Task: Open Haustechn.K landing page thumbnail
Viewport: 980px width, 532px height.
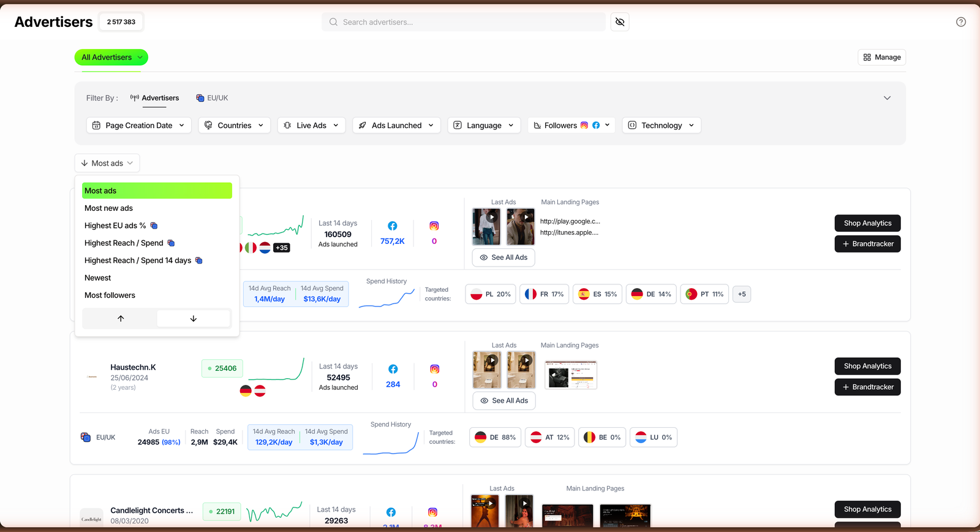Action: click(x=571, y=375)
